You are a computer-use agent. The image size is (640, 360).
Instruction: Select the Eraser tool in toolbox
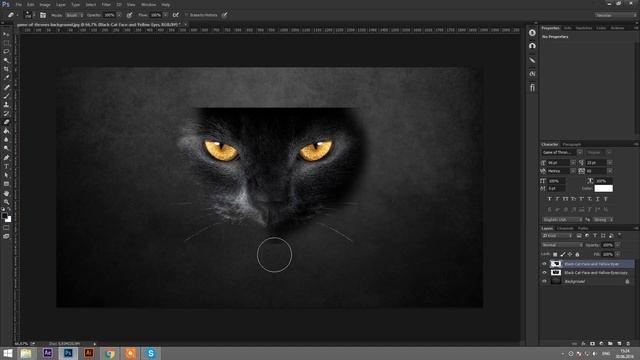click(6, 122)
